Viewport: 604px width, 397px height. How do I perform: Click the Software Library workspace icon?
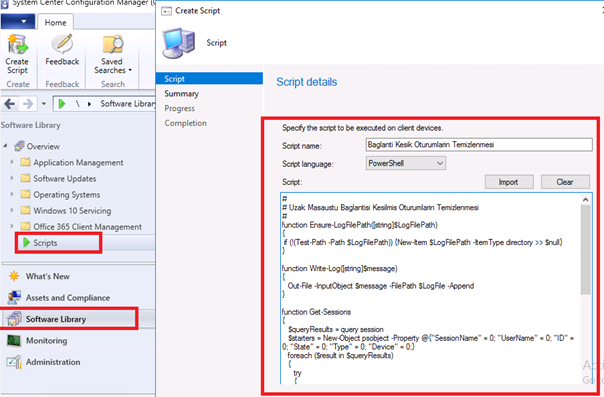14,319
